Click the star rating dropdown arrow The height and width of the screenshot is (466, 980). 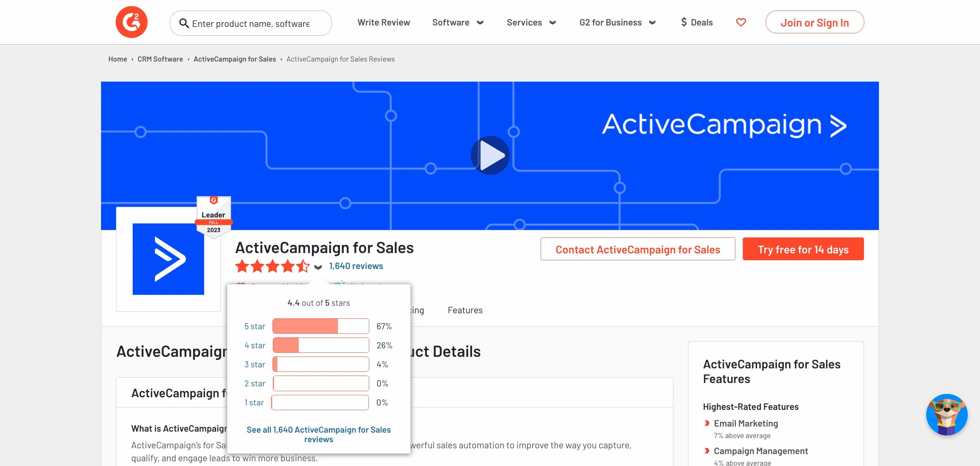point(318,267)
